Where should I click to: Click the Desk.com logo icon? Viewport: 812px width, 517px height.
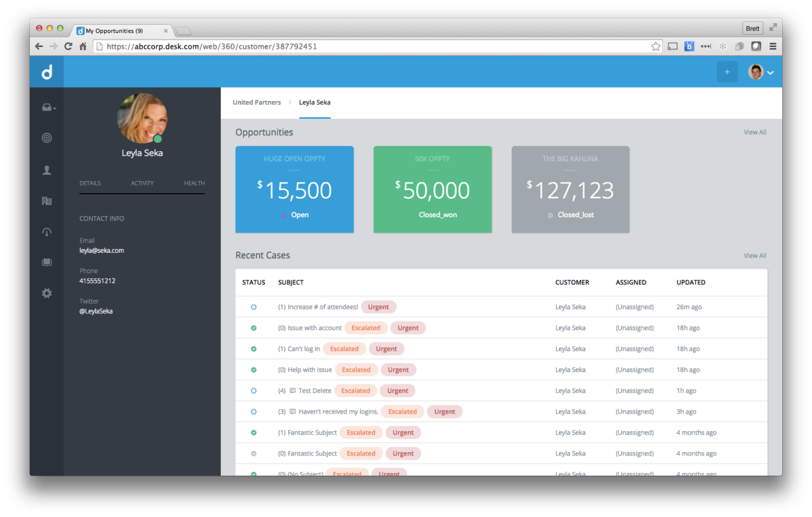[x=46, y=72]
